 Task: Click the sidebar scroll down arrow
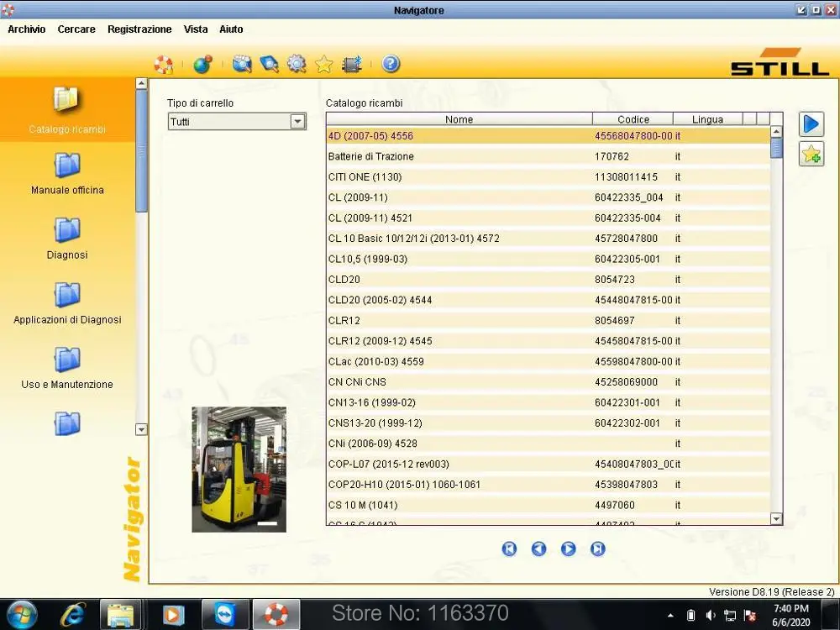pos(141,429)
